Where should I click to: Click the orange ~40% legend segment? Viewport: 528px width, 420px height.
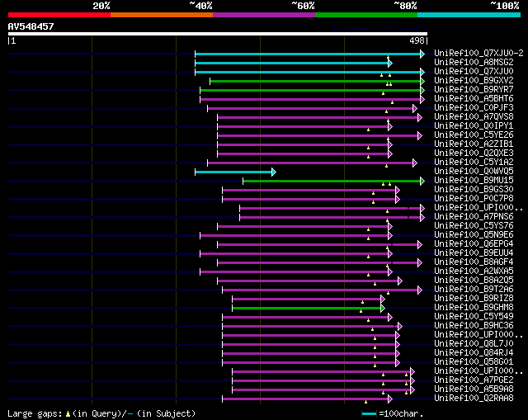[x=162, y=15]
